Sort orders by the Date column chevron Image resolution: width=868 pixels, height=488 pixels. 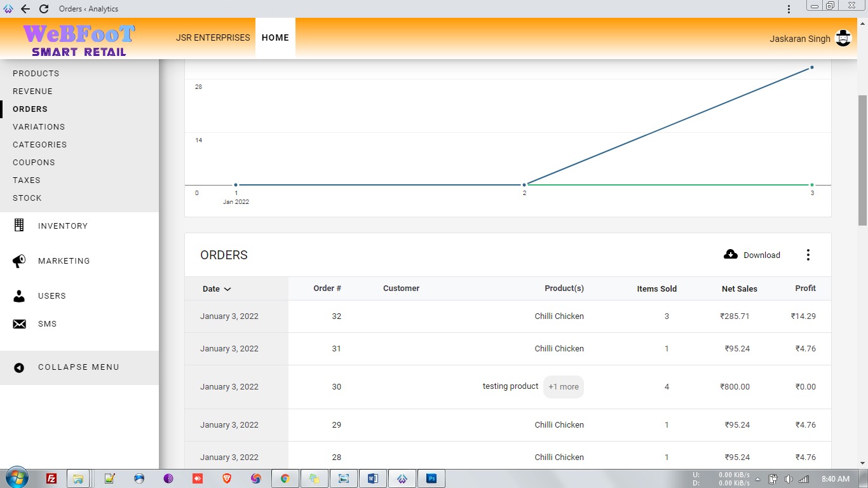click(x=227, y=289)
